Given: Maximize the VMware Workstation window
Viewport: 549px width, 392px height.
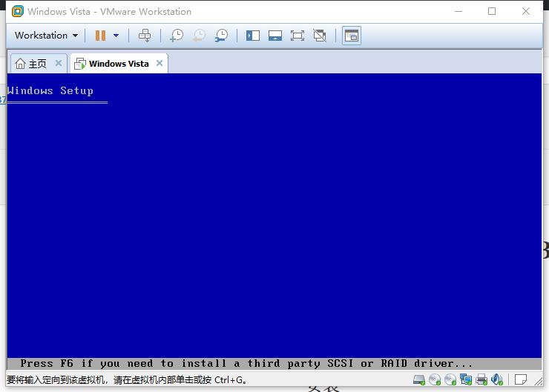Looking at the screenshot, I should (x=492, y=11).
